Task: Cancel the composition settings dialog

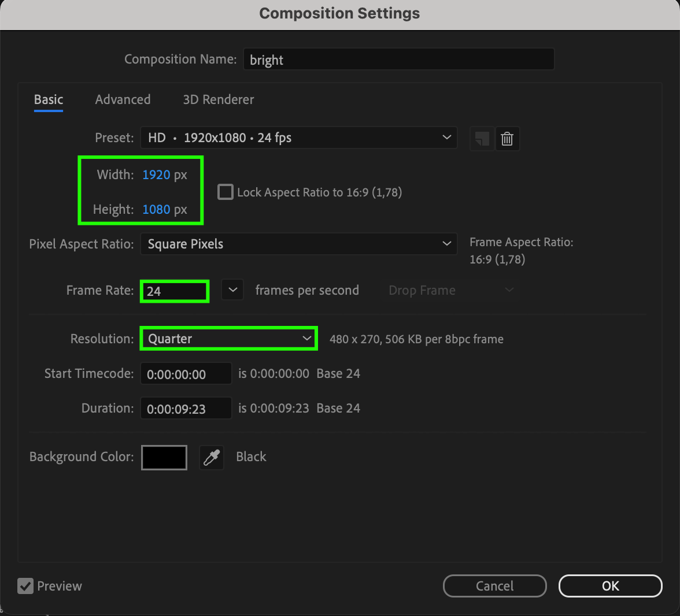Action: tap(494, 586)
